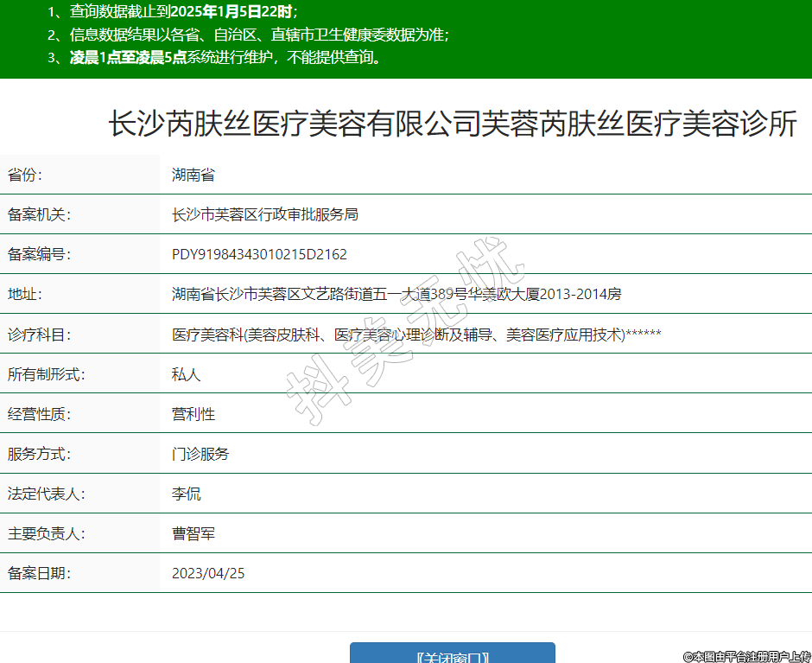Click the 医疗美容科 department description text

tap(416, 335)
